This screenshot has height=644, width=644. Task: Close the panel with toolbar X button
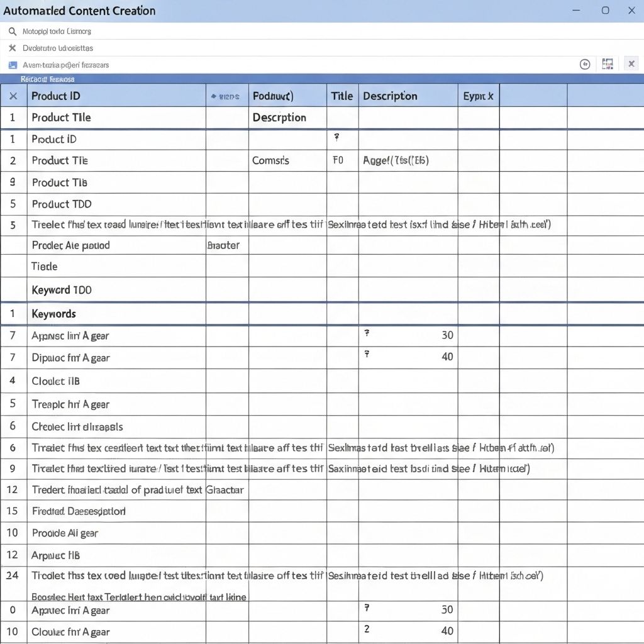pyautogui.click(x=631, y=64)
